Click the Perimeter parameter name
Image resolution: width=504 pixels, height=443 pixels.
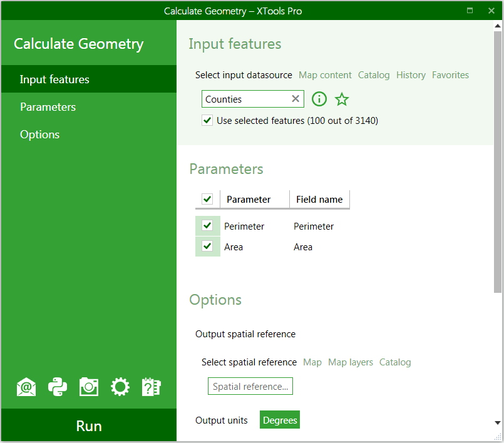tap(244, 227)
